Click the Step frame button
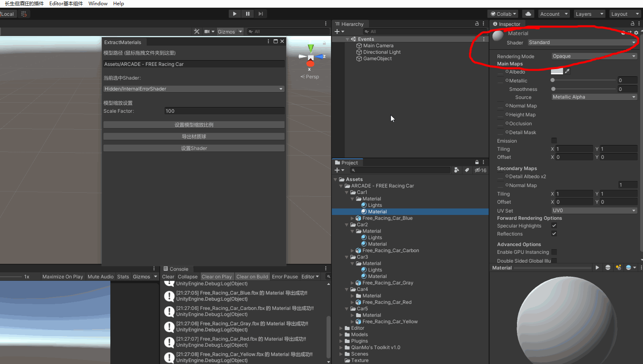Image resolution: width=643 pixels, height=364 pixels. coord(261,14)
